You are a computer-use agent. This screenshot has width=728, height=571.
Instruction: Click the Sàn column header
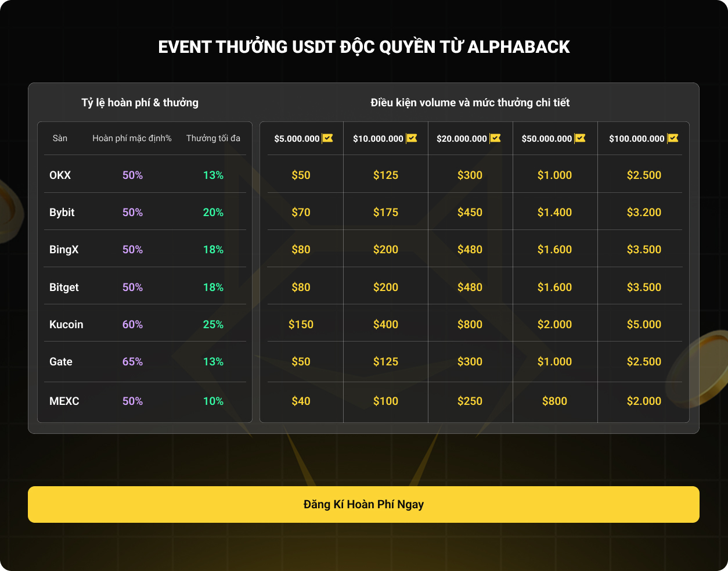(x=60, y=138)
